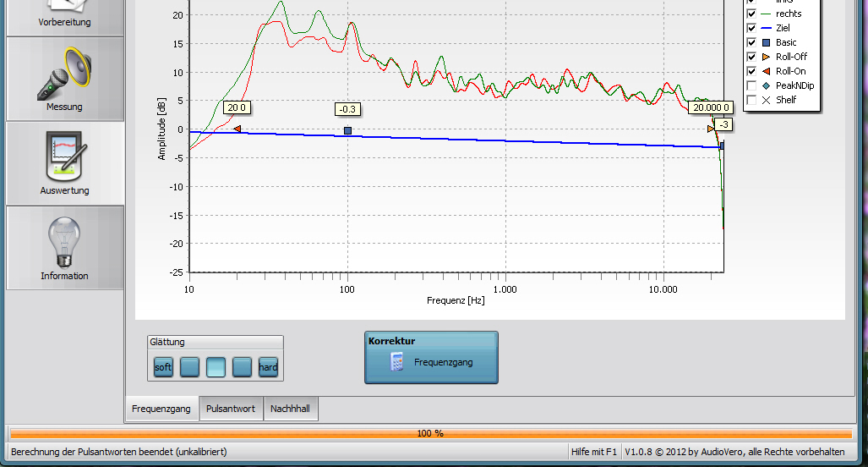Enable the PeakNDip checkbox
868x467 pixels.
pyautogui.click(x=751, y=85)
